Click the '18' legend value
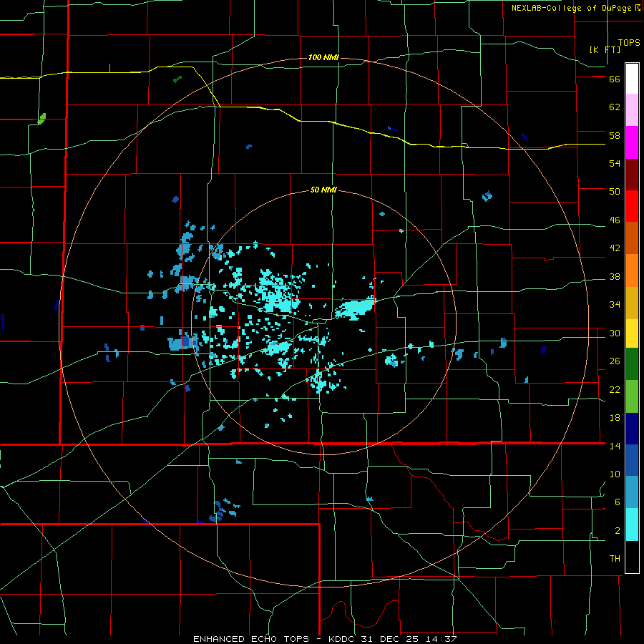This screenshot has width=644, height=644. [615, 418]
